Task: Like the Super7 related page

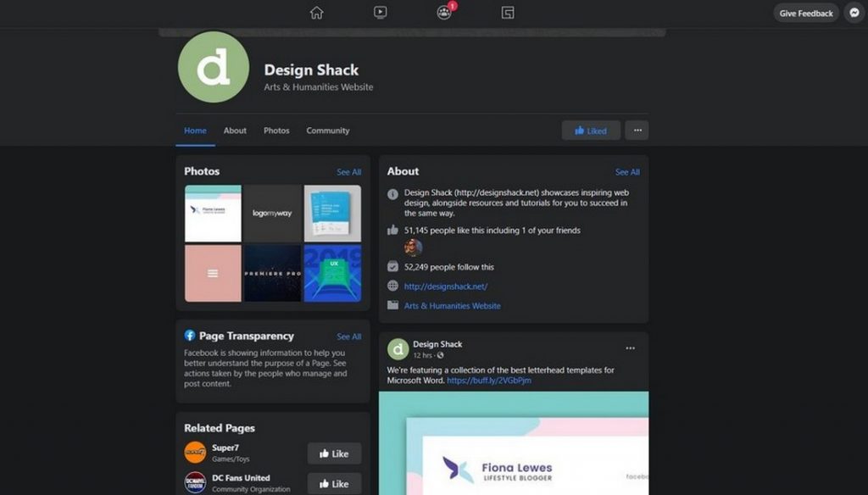Action: (334, 453)
